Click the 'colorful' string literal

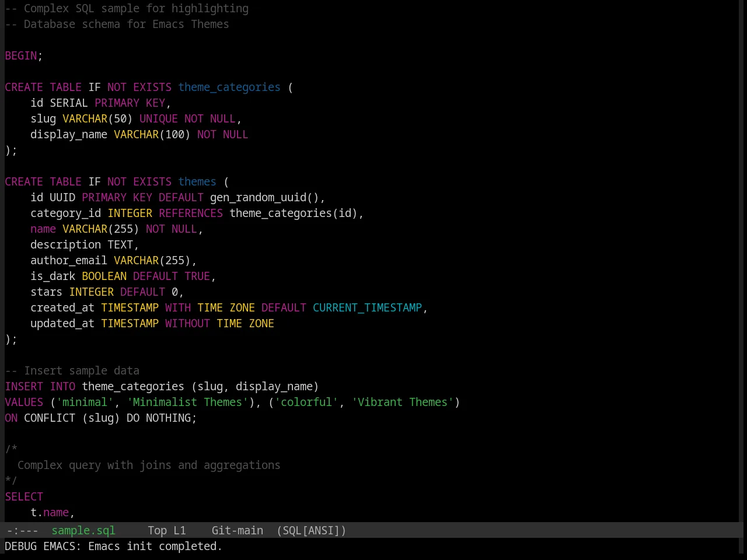click(306, 402)
